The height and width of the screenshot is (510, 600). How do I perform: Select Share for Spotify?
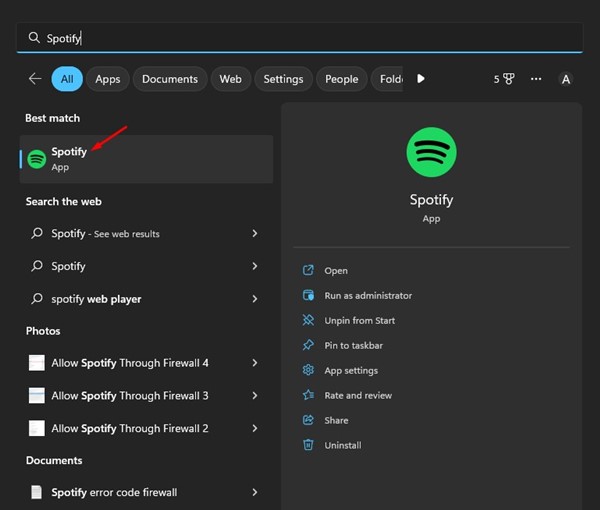[x=336, y=420]
